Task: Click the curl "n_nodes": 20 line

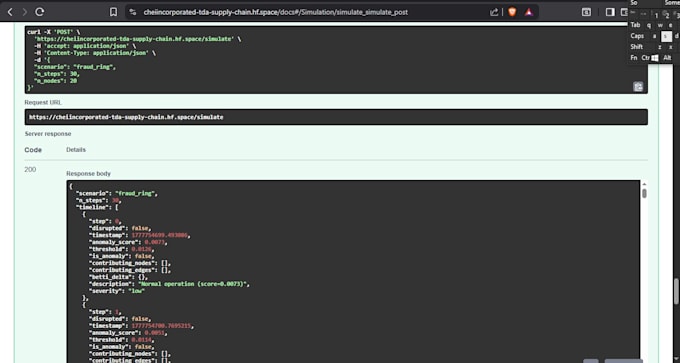Action: 56,81
